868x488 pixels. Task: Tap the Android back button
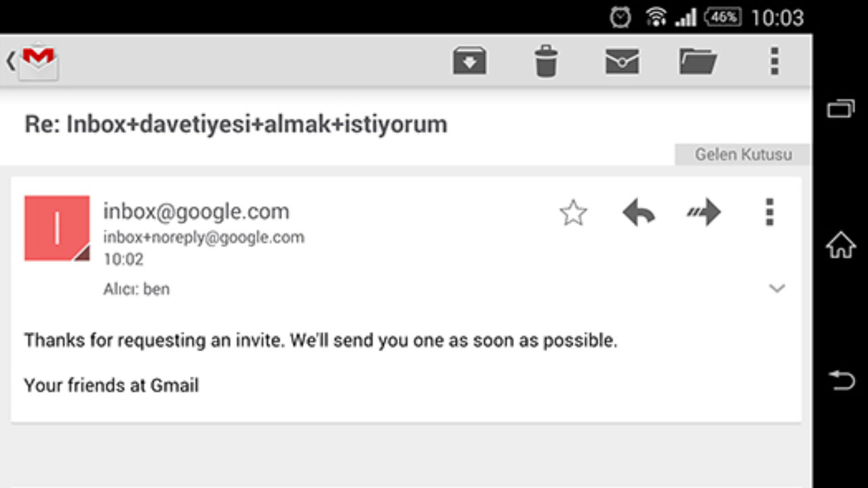pos(841,380)
